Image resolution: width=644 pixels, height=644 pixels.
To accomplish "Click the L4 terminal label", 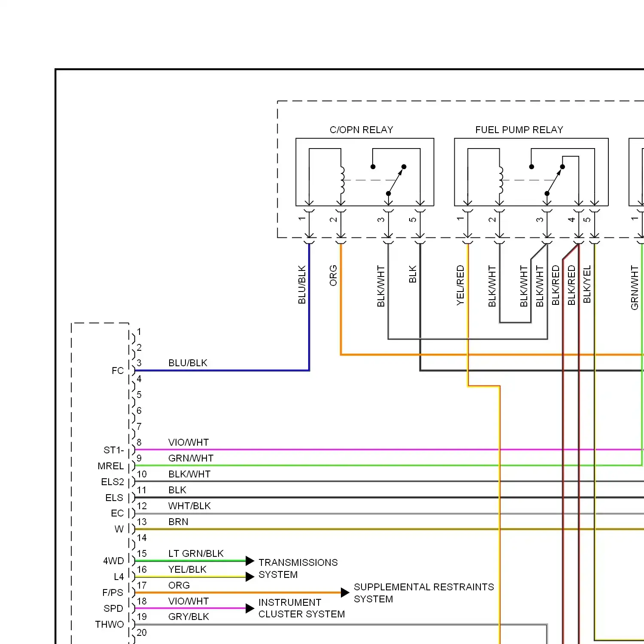I will click(x=118, y=577).
